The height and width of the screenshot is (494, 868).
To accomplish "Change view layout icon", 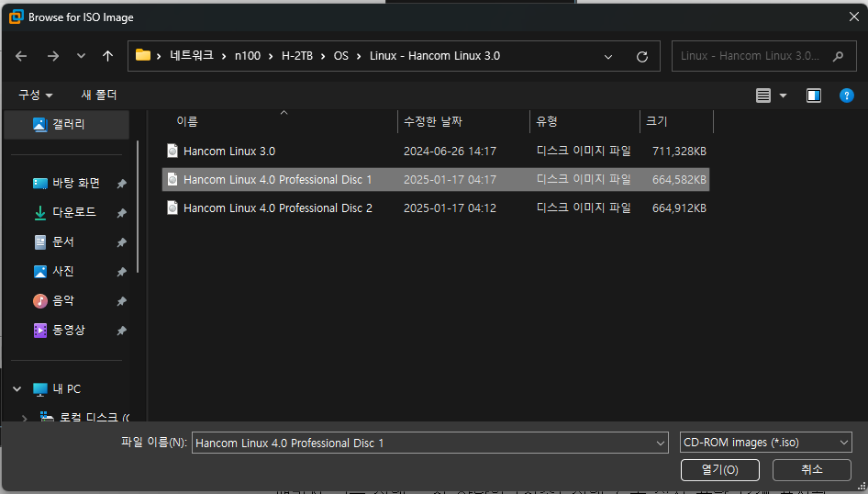I will click(763, 95).
